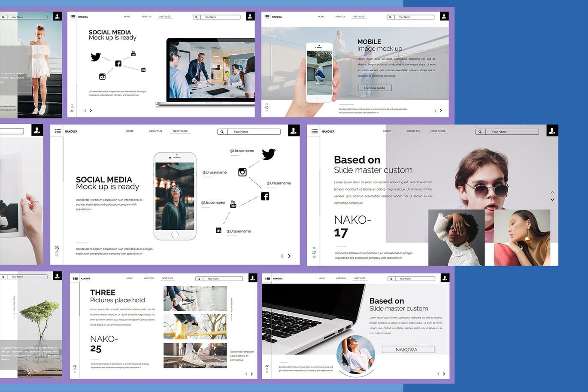Image resolution: width=588 pixels, height=392 pixels.
Task: Select HOME in the phone mockup slide's menu
Action: point(130,131)
